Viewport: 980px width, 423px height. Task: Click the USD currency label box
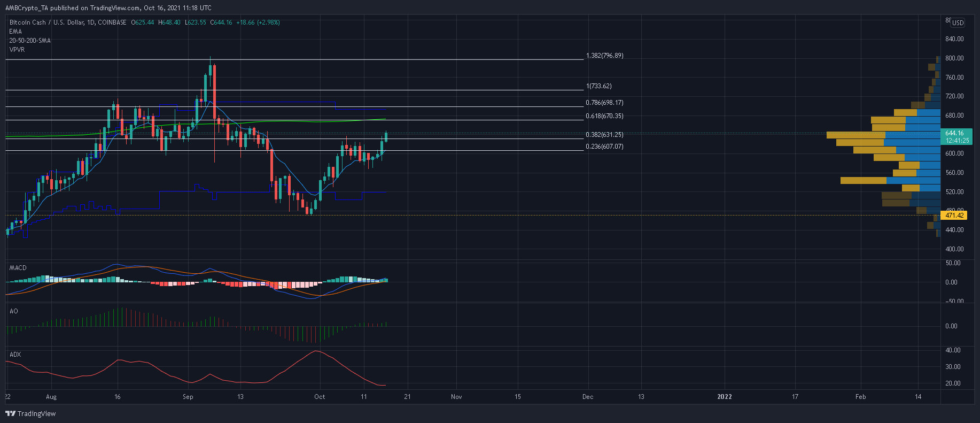(958, 22)
